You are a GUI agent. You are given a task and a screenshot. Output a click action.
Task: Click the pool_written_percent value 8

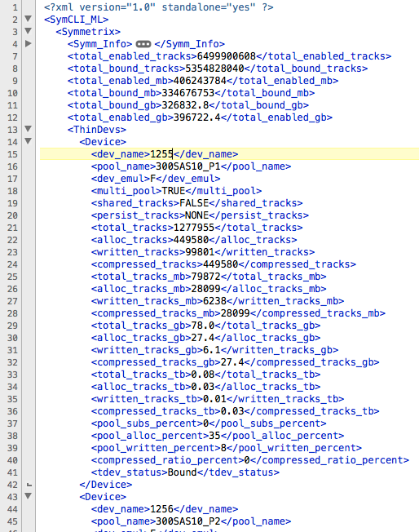click(223, 447)
